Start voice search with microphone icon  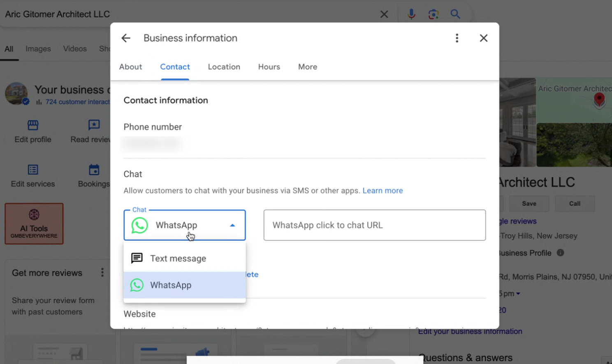pyautogui.click(x=411, y=14)
